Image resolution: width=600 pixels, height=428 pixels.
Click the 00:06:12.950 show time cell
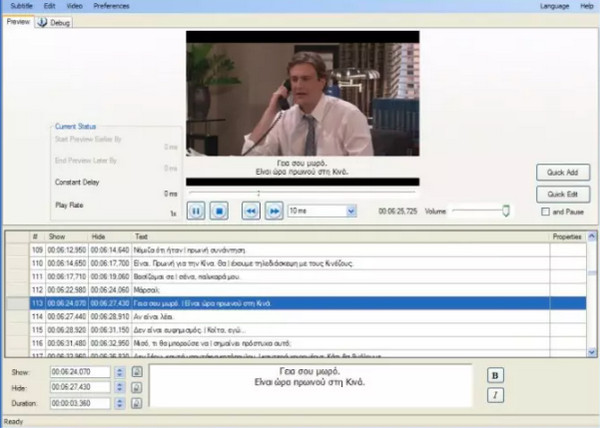(67, 250)
